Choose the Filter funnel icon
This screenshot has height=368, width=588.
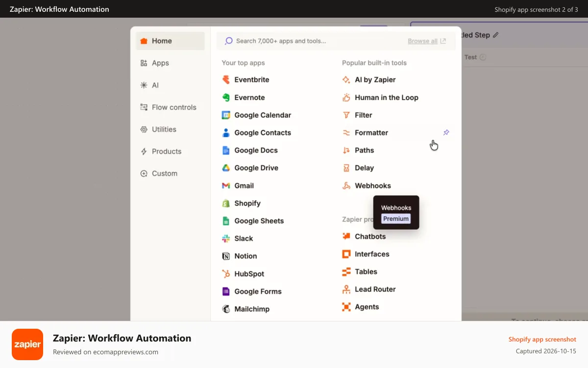click(x=346, y=115)
